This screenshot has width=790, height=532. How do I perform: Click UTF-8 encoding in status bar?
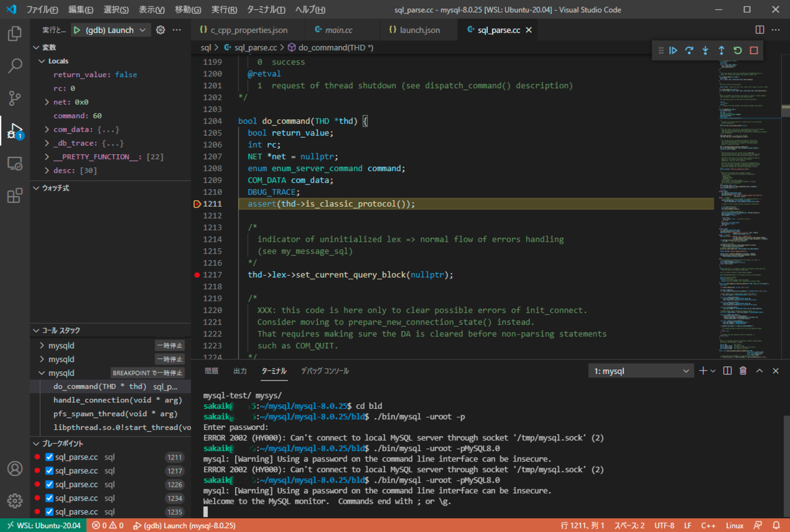pyautogui.click(x=663, y=525)
